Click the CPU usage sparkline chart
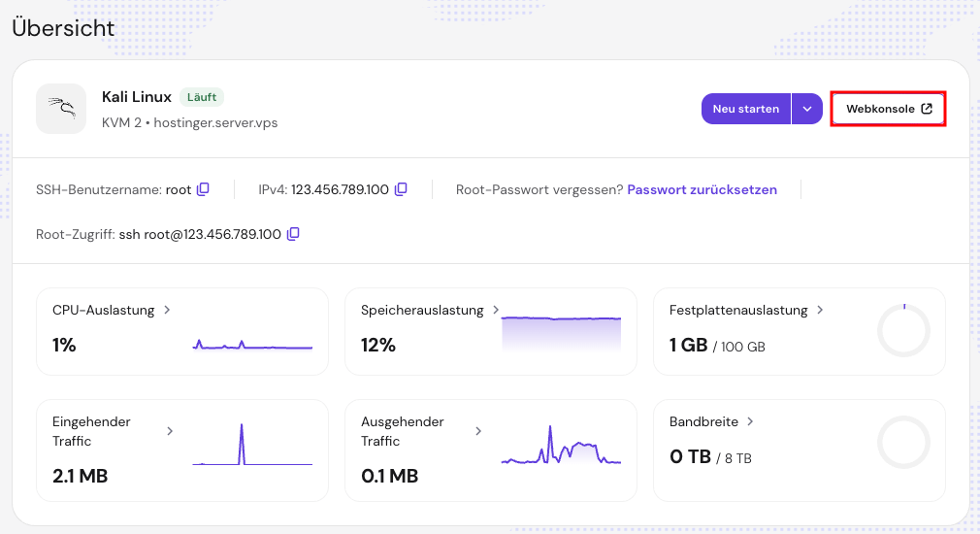The height and width of the screenshot is (534, 980). pyautogui.click(x=252, y=344)
